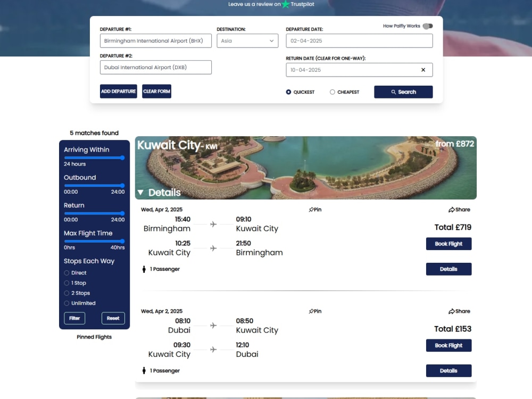Open Details for the £719 flight

448,269
